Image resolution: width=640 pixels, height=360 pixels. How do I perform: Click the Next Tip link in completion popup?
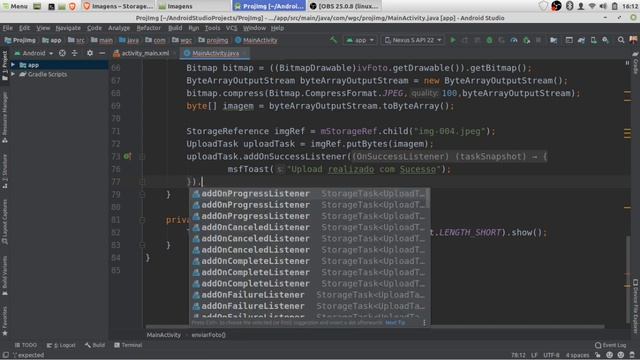tap(395, 322)
